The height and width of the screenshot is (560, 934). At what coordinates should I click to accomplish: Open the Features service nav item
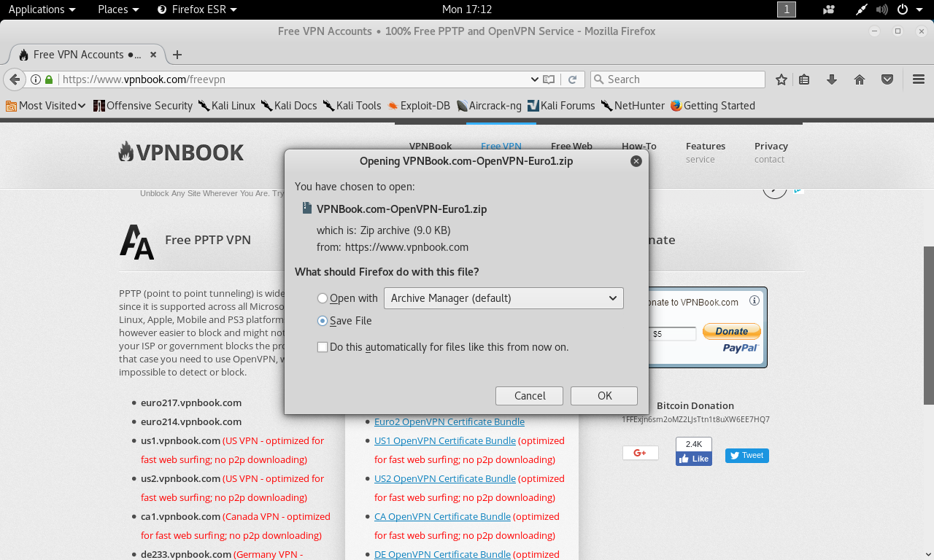pyautogui.click(x=706, y=152)
